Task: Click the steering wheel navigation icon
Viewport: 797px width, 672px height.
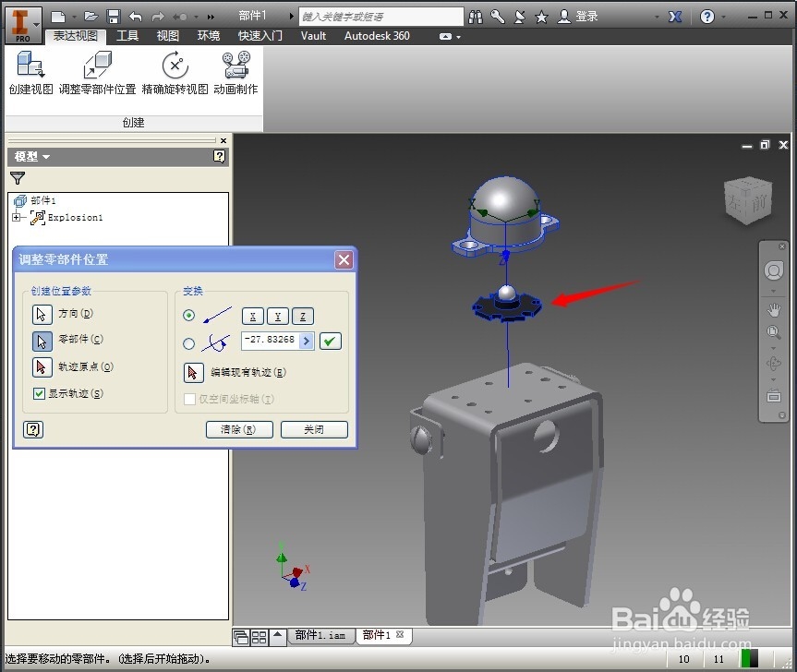Action: click(x=774, y=270)
